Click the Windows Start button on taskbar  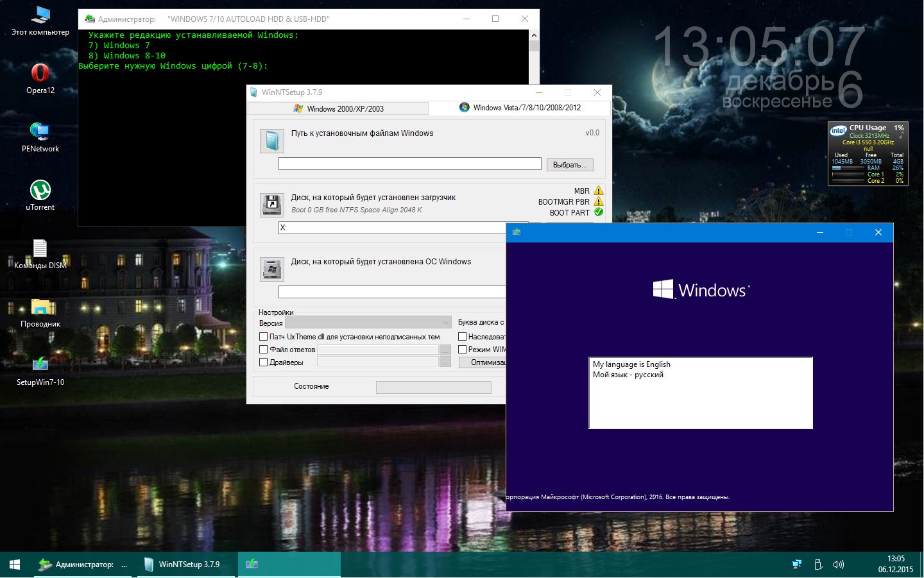(15, 565)
